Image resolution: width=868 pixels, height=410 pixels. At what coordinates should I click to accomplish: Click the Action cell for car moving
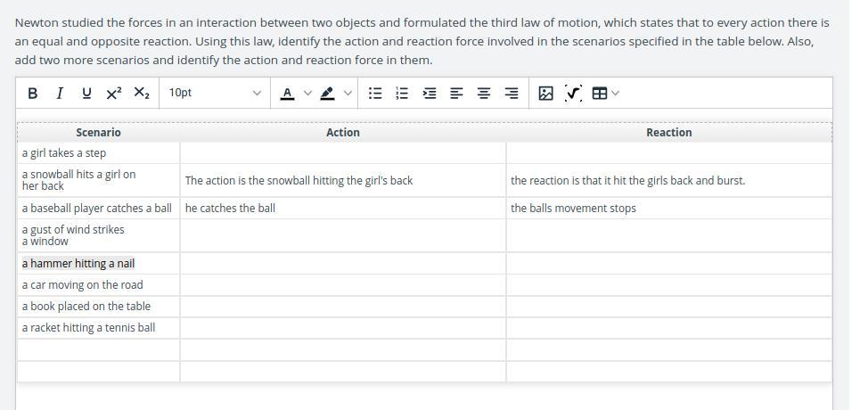tap(343, 285)
